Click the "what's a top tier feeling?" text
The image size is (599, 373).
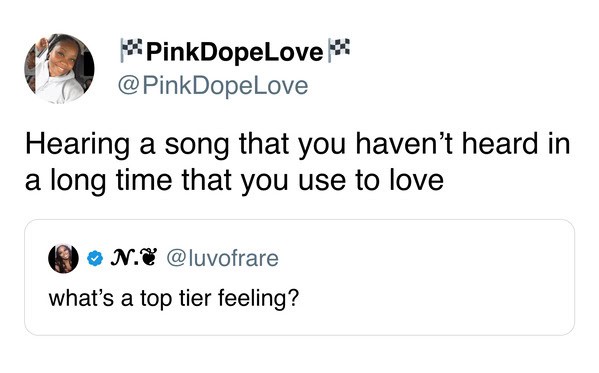[173, 298]
